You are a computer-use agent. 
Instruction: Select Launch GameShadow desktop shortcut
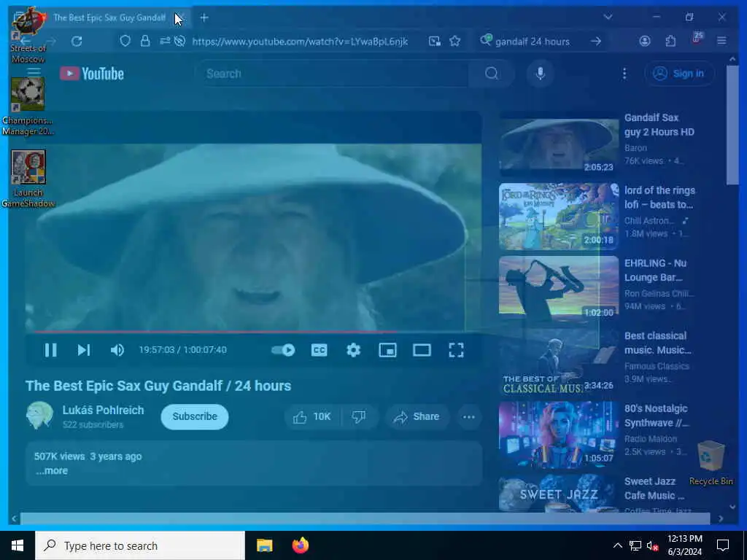(28, 179)
